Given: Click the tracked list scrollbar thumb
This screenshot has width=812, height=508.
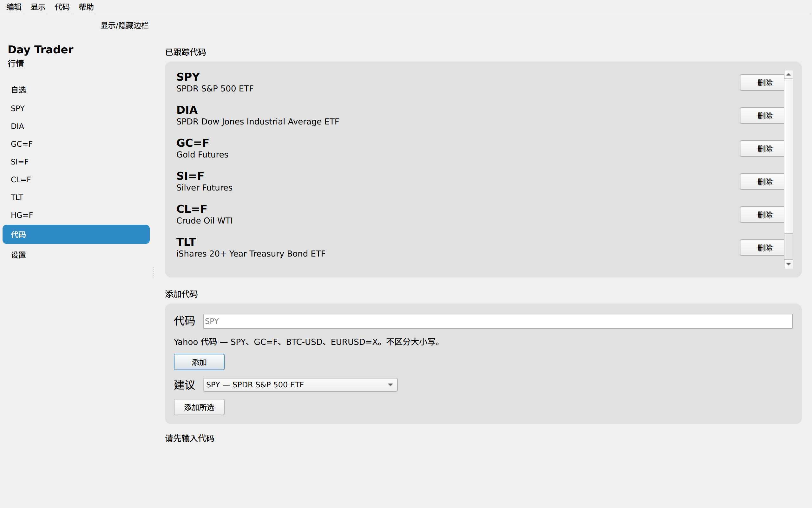Looking at the screenshot, I should pyautogui.click(x=789, y=156).
